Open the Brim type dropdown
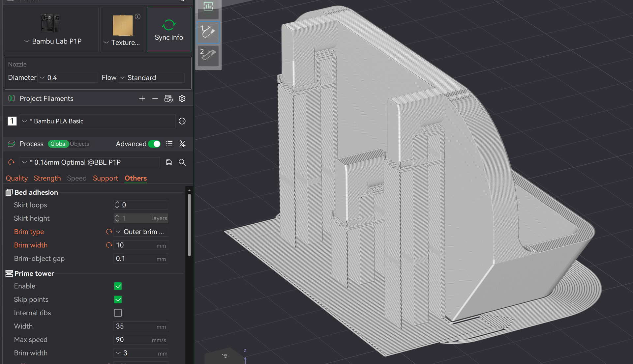 [141, 232]
